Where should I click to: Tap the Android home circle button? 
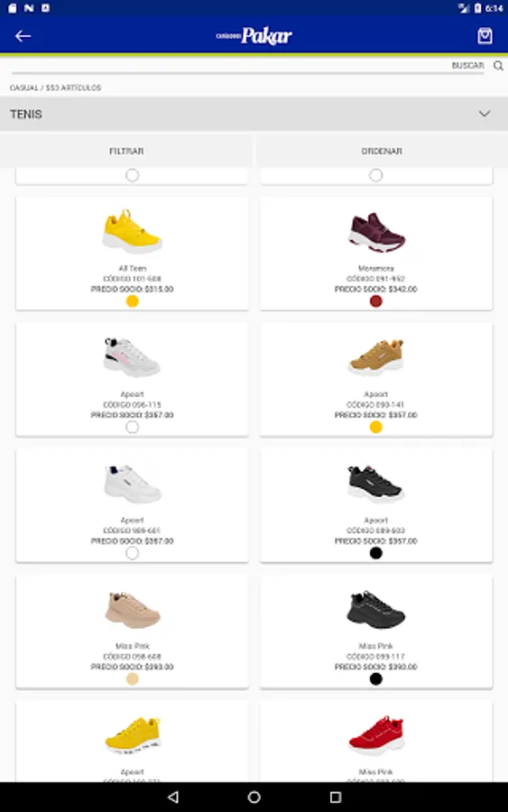(x=254, y=797)
